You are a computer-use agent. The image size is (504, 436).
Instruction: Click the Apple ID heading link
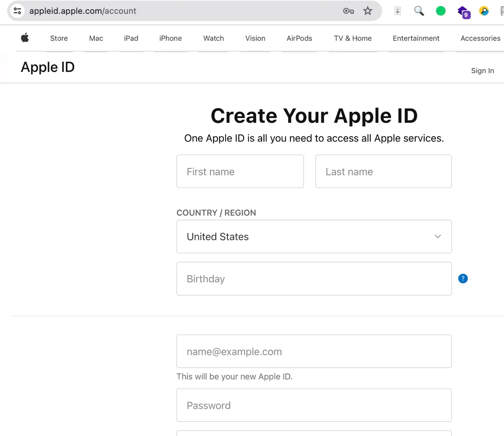48,67
